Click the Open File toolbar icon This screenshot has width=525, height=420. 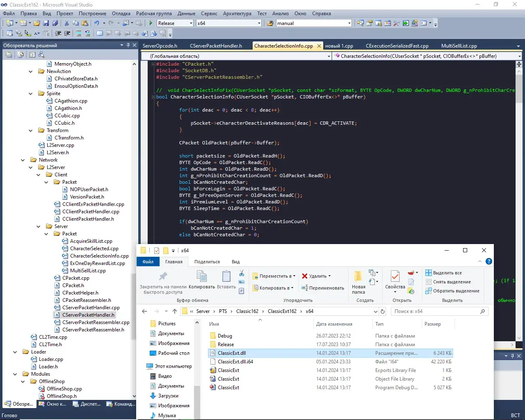click(37, 23)
